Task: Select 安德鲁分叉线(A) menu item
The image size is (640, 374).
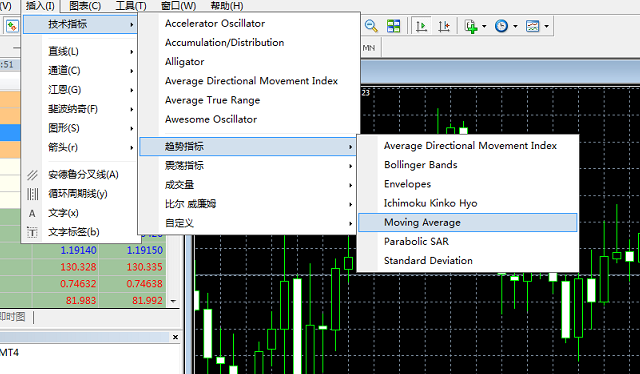Action: pos(80,175)
